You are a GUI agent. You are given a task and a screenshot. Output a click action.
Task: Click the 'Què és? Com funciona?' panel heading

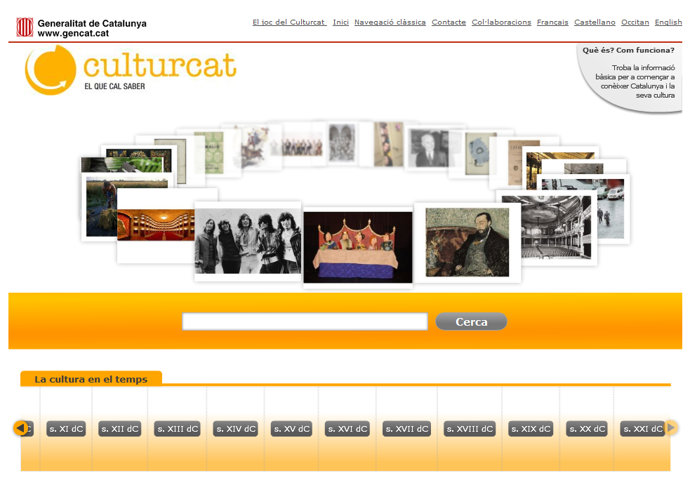(x=628, y=50)
